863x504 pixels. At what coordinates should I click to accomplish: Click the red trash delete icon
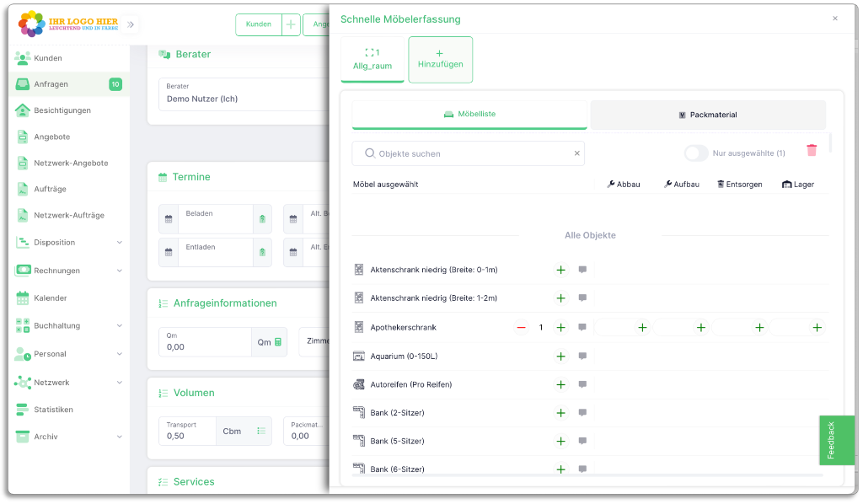(812, 151)
